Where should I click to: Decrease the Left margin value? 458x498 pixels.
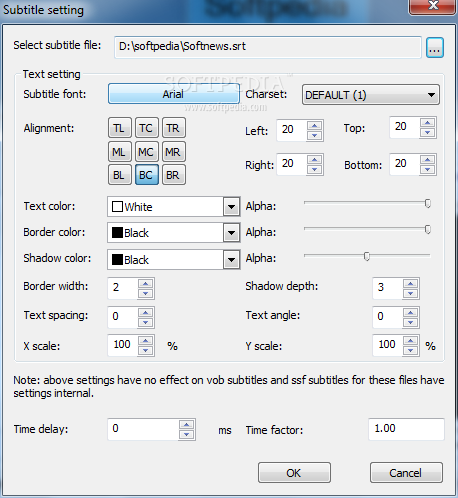click(x=315, y=135)
